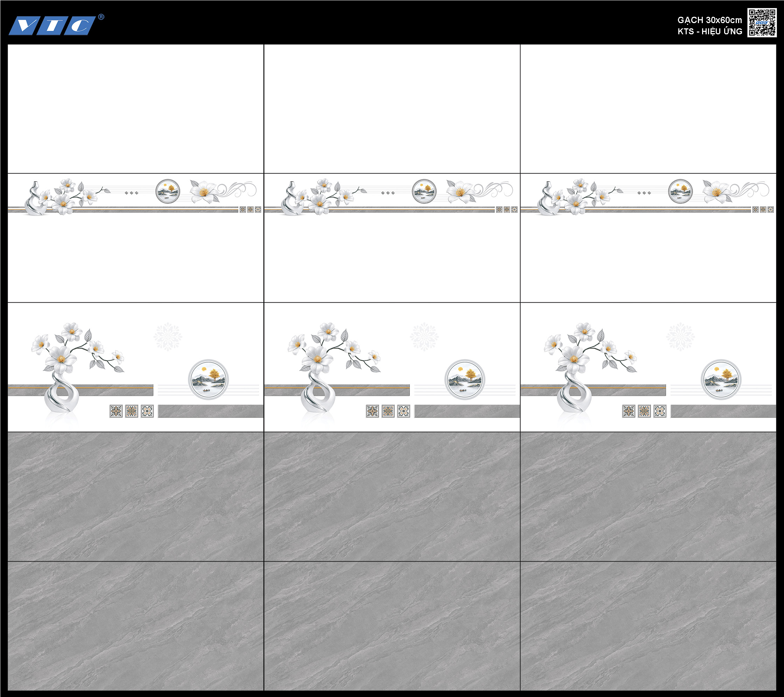784x697 pixels.
Task: Click the "KTS - HIỆU ỨNG" text label
Action: 709,31
